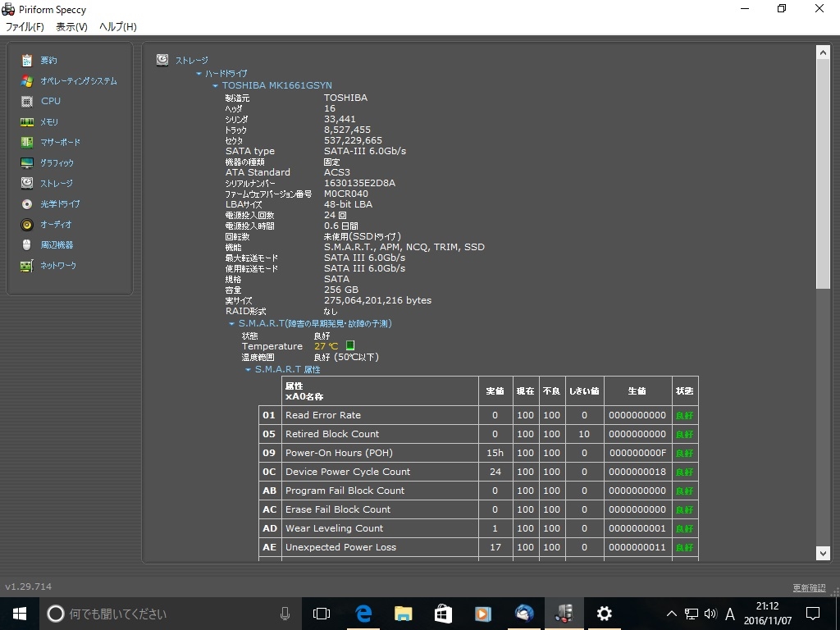Select the オペレーティングシステム sidebar icon
The image size is (840, 630).
pos(27,81)
